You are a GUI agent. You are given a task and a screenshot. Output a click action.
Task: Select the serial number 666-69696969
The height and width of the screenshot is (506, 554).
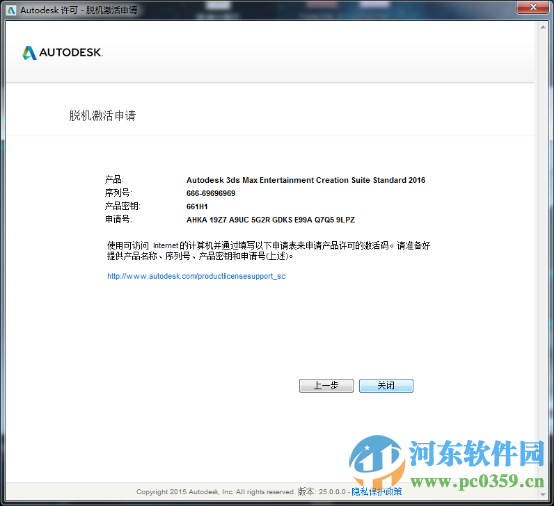211,193
